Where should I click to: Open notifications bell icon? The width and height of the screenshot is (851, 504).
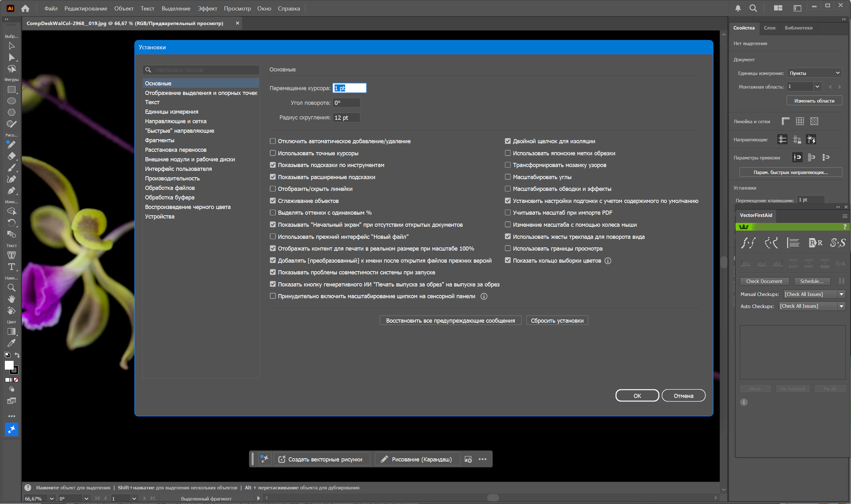(x=738, y=8)
